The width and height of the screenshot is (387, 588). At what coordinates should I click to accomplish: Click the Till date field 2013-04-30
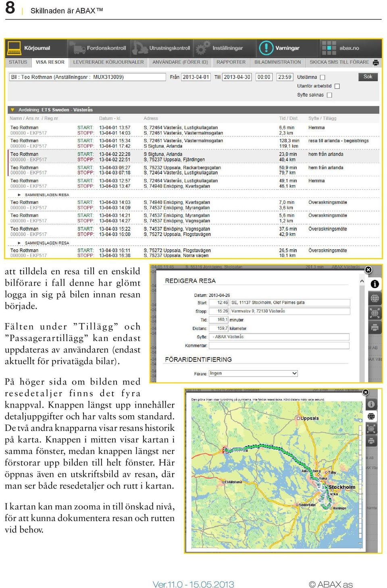pyautogui.click(x=237, y=77)
